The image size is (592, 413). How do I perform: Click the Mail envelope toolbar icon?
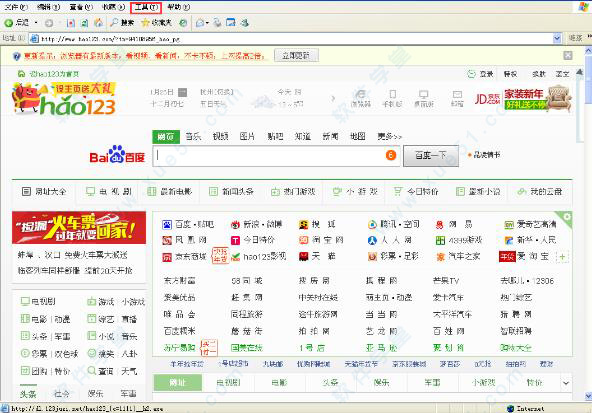point(200,23)
